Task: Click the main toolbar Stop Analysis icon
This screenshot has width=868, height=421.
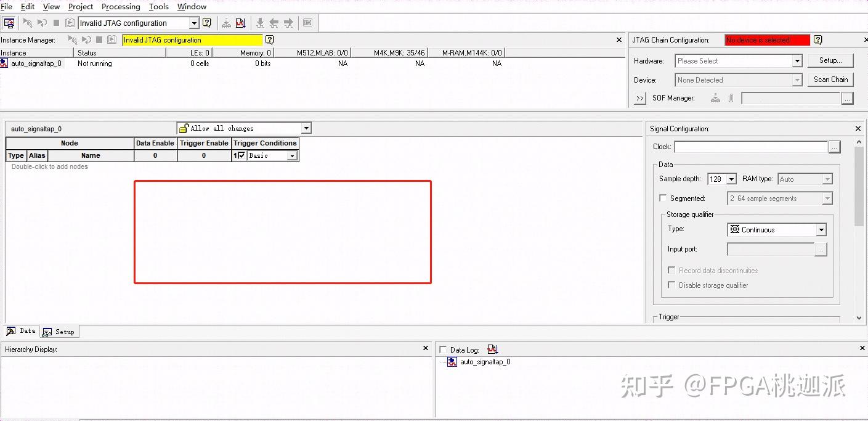Action: 56,23
